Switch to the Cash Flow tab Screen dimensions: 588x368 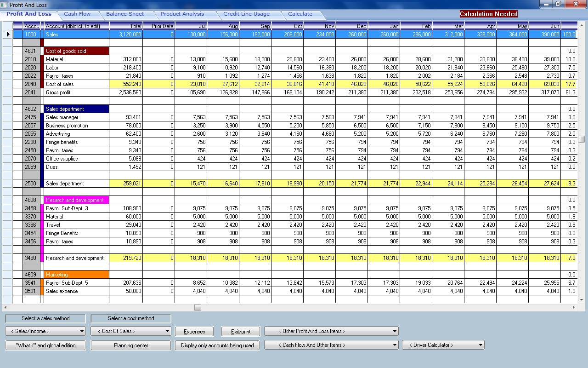[x=77, y=14]
